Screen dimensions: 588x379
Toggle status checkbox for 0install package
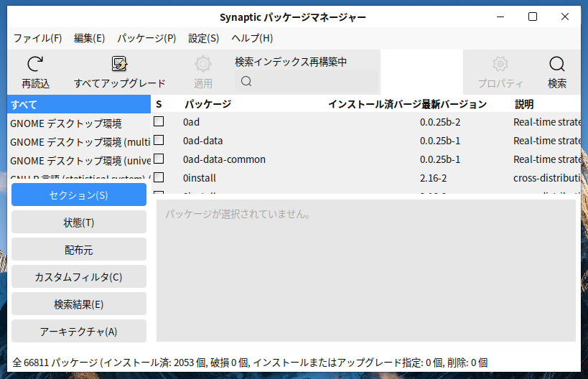pos(159,177)
